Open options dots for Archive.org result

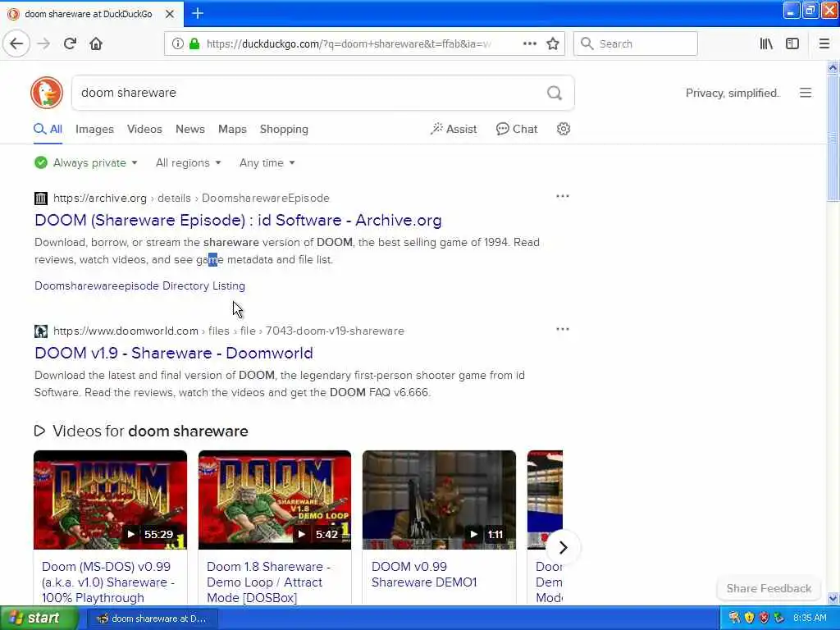pyautogui.click(x=563, y=197)
